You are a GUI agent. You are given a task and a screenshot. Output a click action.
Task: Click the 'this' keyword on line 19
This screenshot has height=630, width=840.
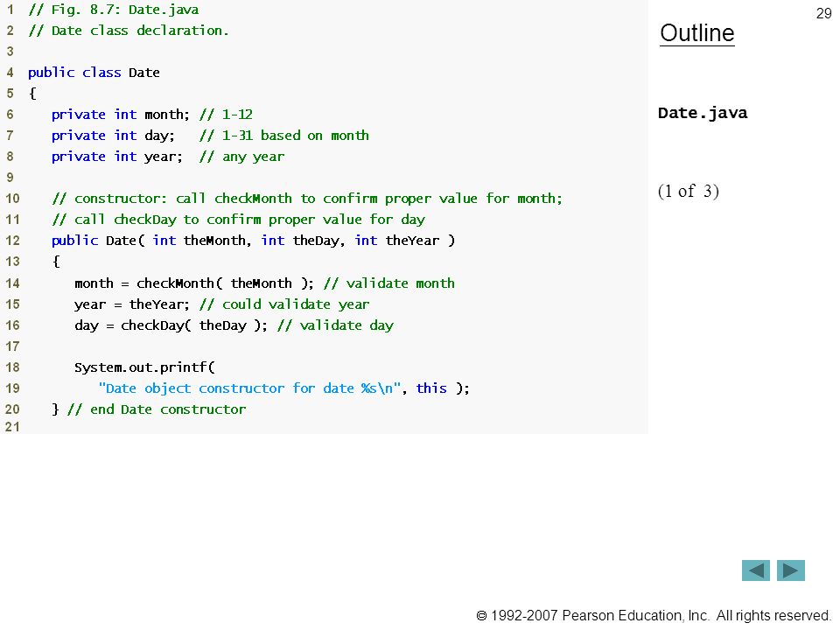pyautogui.click(x=431, y=388)
